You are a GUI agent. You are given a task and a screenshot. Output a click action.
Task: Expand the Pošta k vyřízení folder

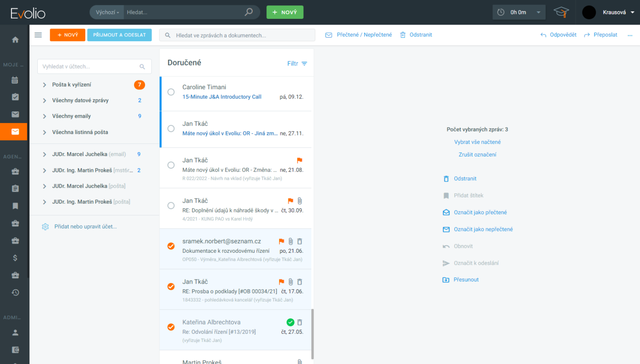point(44,84)
